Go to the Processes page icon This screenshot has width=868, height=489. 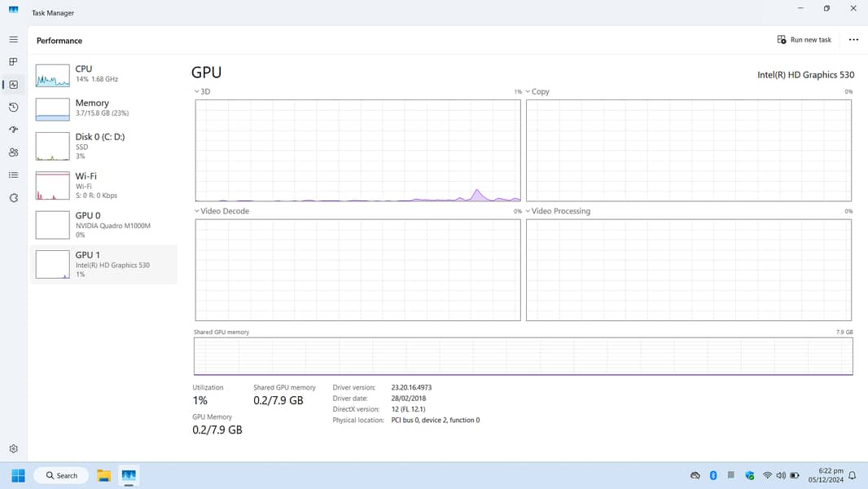(x=13, y=61)
